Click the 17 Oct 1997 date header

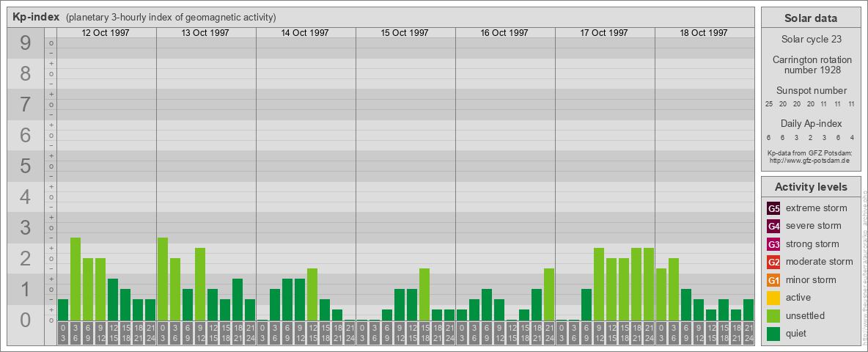tap(604, 33)
